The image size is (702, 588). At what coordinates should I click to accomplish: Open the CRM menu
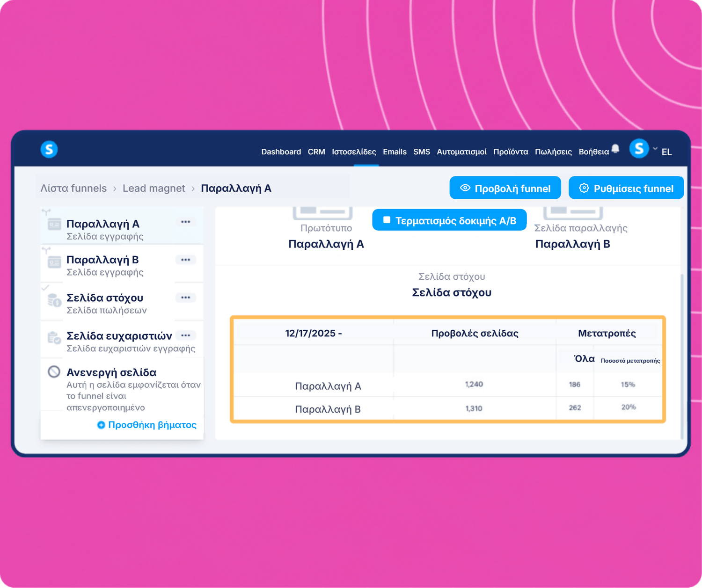click(x=316, y=152)
